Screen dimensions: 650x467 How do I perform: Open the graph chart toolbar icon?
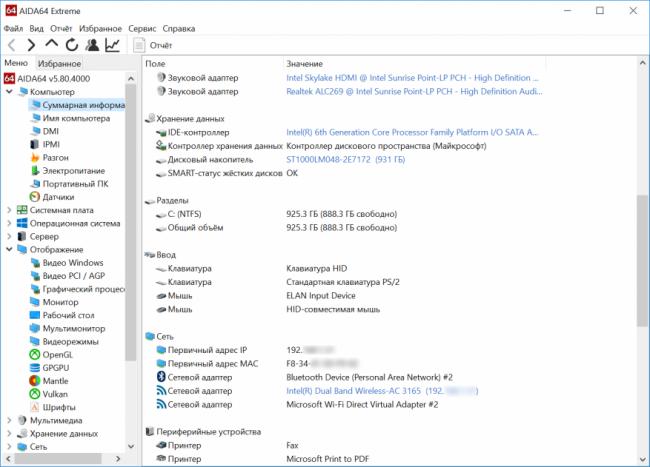pos(112,45)
